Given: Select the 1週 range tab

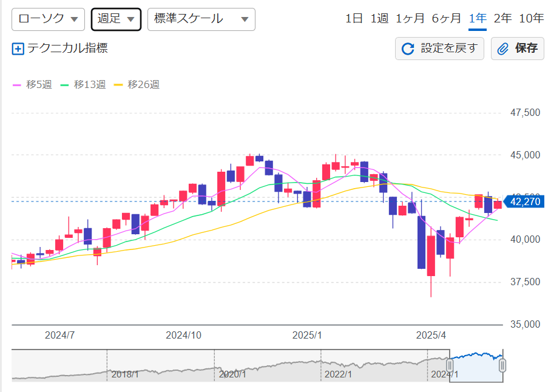Looking at the screenshot, I should tap(379, 18).
